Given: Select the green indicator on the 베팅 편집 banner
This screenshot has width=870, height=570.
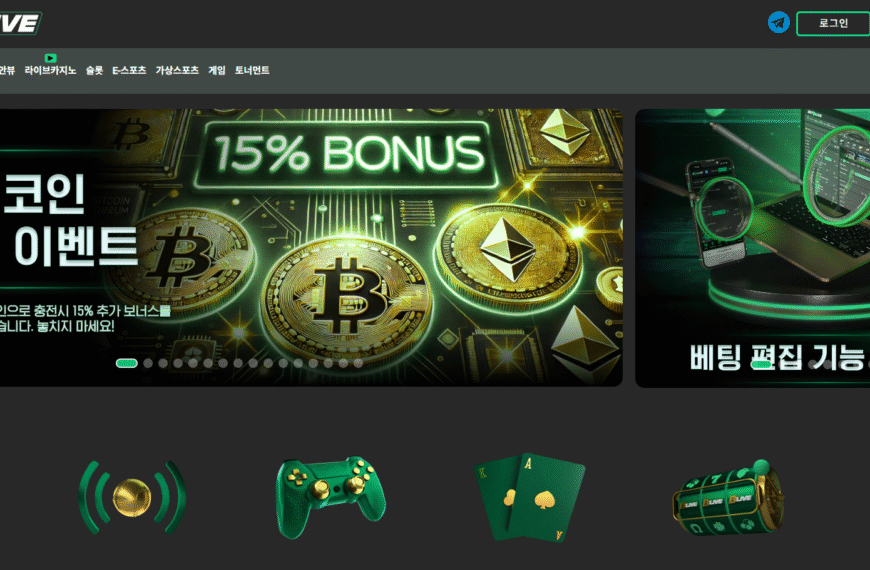Looking at the screenshot, I should [761, 364].
